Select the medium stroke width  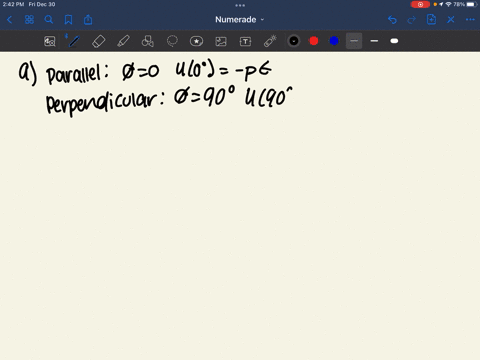(374, 41)
